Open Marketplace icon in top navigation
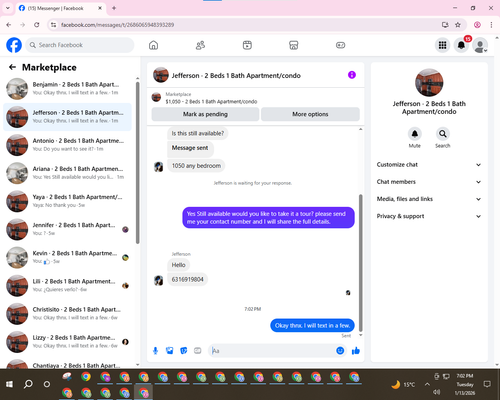The height and width of the screenshot is (400, 500). pos(294,45)
